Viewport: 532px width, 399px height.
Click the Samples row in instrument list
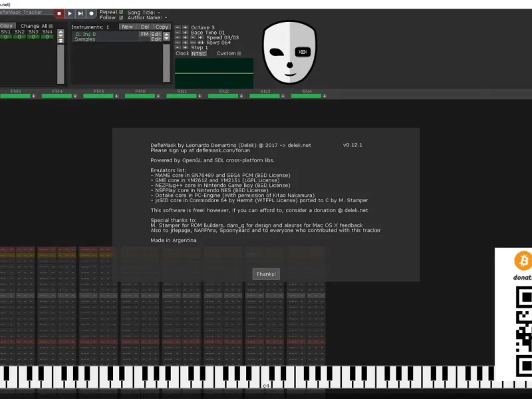pyautogui.click(x=106, y=39)
